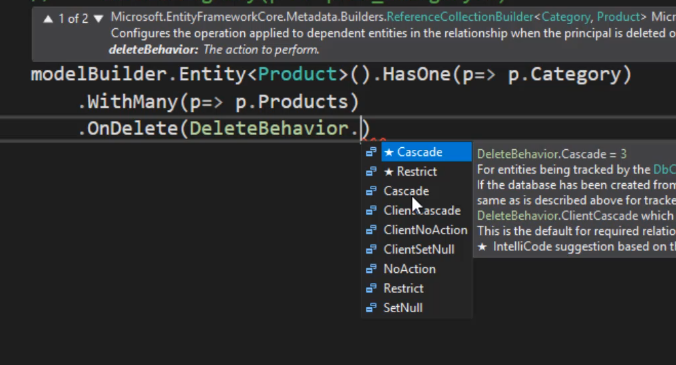Click the enum icon beside ClientSetNull
This screenshot has height=365, width=676.
click(371, 250)
